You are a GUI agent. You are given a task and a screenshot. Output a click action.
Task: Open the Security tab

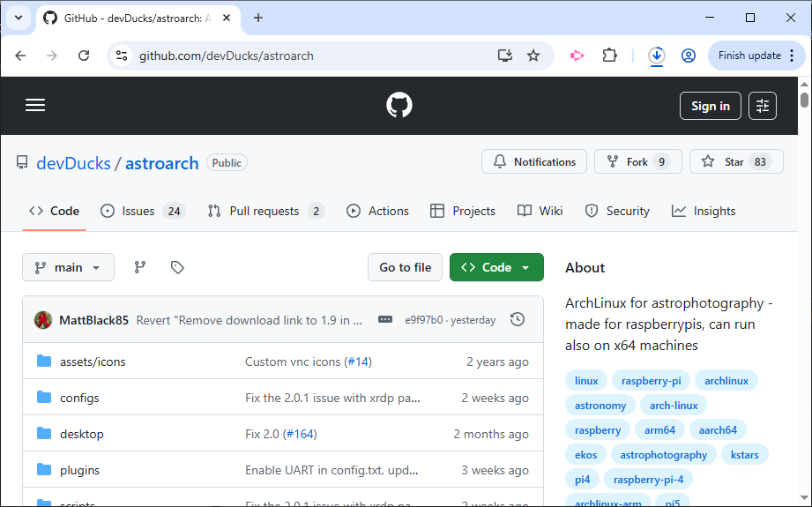point(617,211)
